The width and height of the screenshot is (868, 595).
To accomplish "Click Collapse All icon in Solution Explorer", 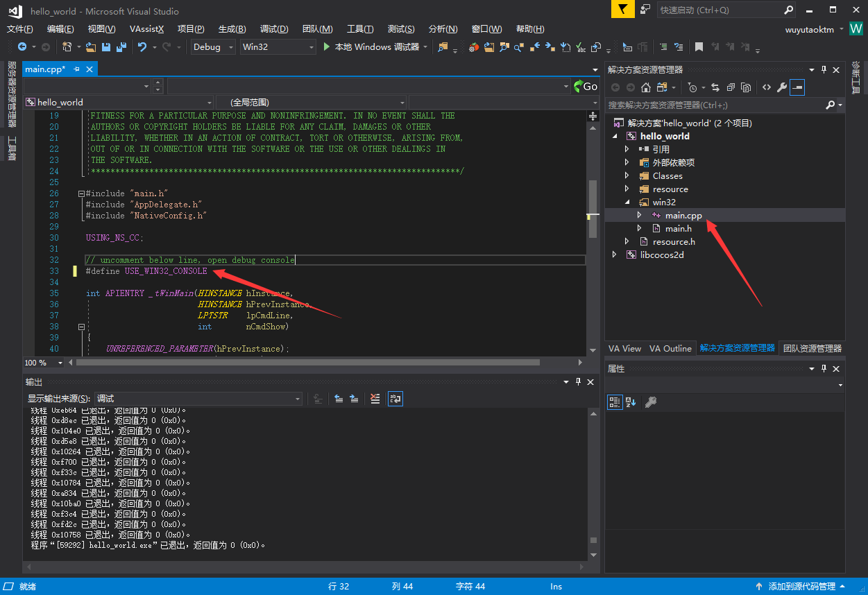I will point(731,87).
